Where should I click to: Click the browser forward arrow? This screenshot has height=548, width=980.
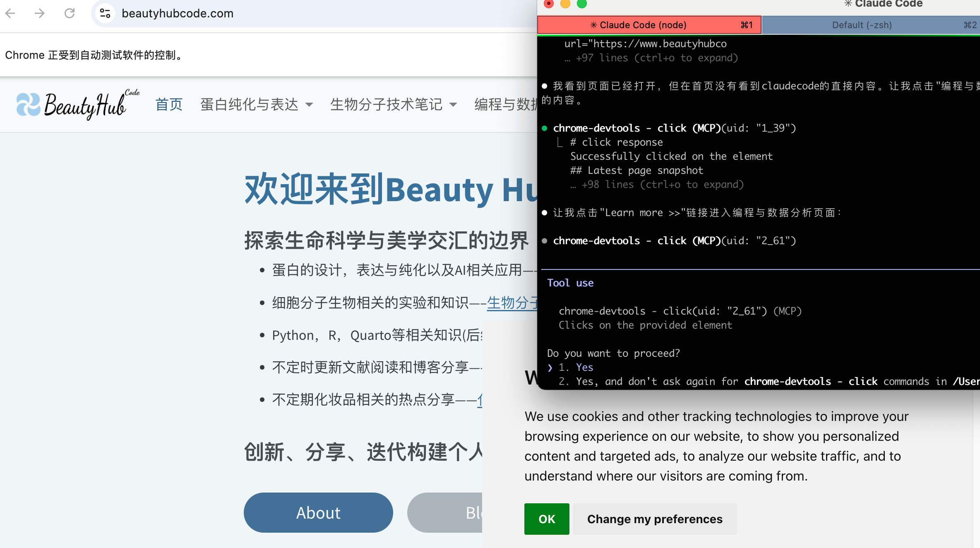click(40, 13)
